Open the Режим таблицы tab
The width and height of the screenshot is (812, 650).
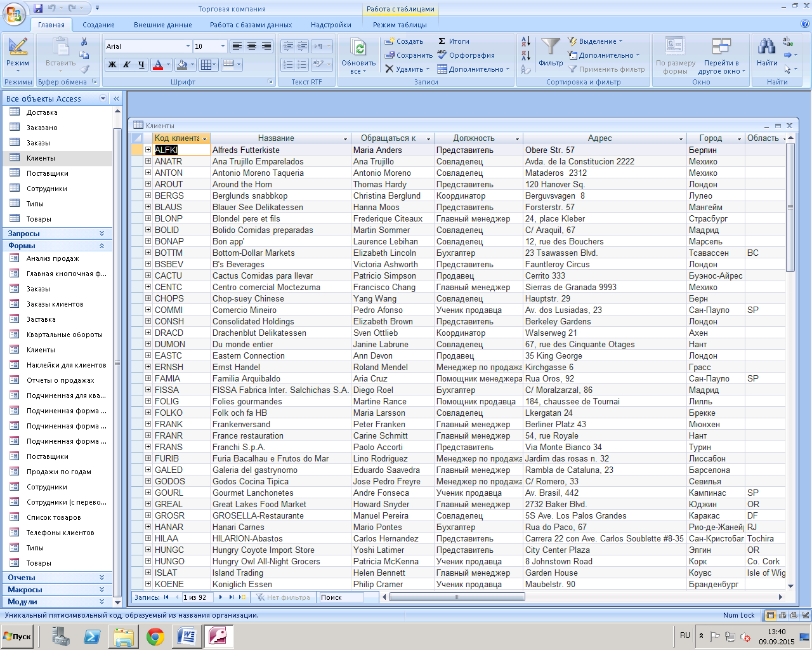(x=400, y=25)
